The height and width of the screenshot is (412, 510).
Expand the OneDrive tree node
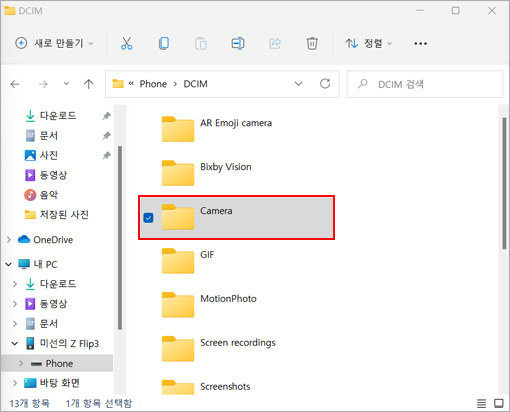(x=9, y=240)
